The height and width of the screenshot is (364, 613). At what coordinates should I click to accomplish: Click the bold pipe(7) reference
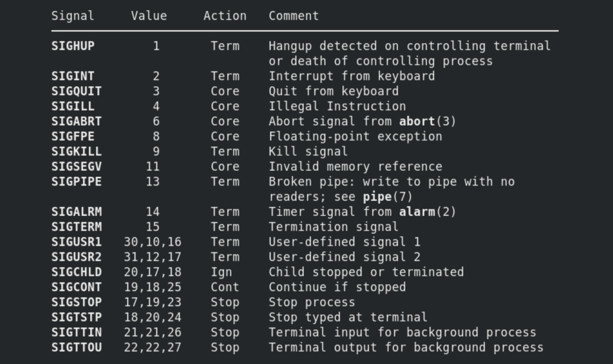[388, 197]
